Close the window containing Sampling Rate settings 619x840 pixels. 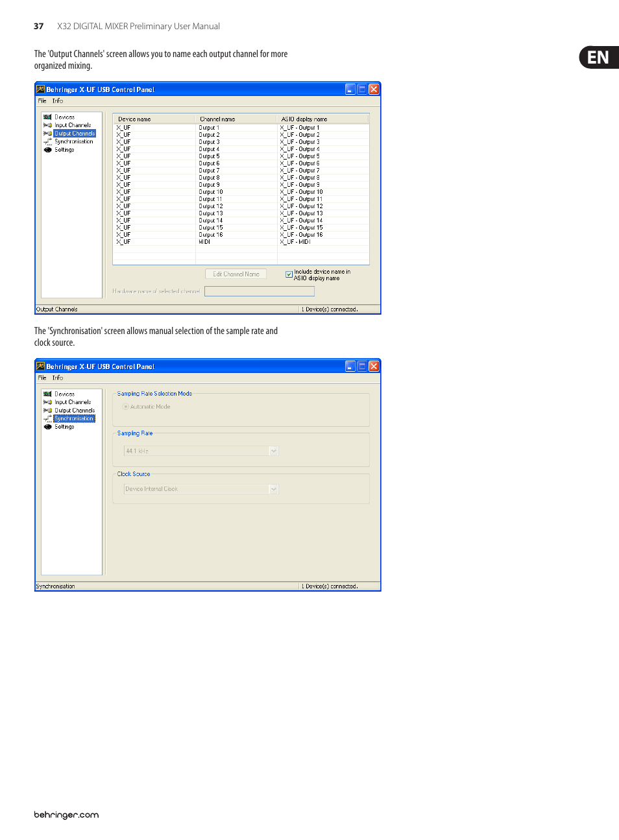click(374, 366)
